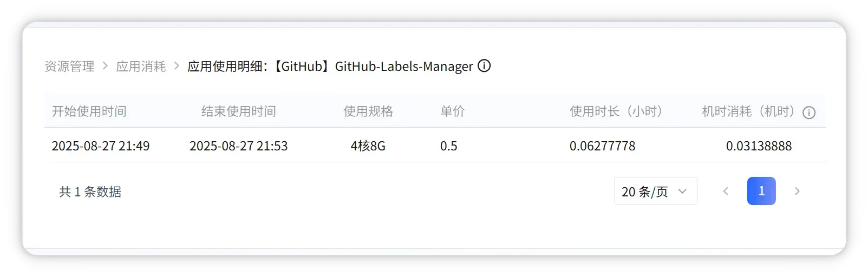This screenshot has height=277, width=868.
Task: Click the 结束使用时间 column header
Action: coord(238,111)
